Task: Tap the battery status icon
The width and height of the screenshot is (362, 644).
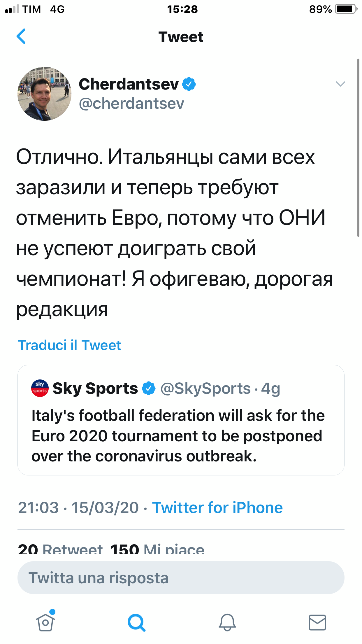Action: click(x=346, y=9)
